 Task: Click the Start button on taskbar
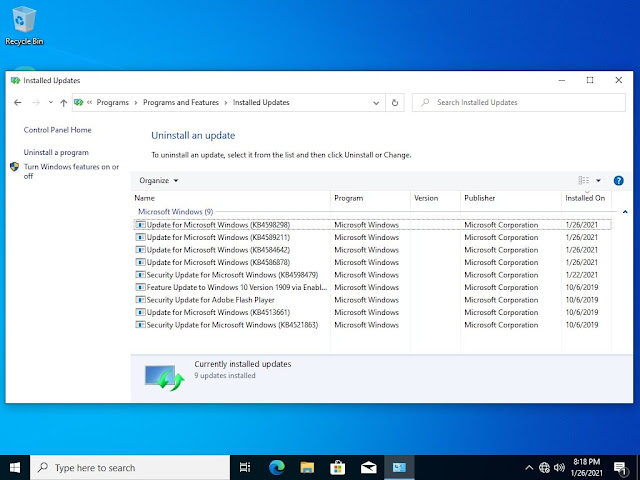pos(15,467)
